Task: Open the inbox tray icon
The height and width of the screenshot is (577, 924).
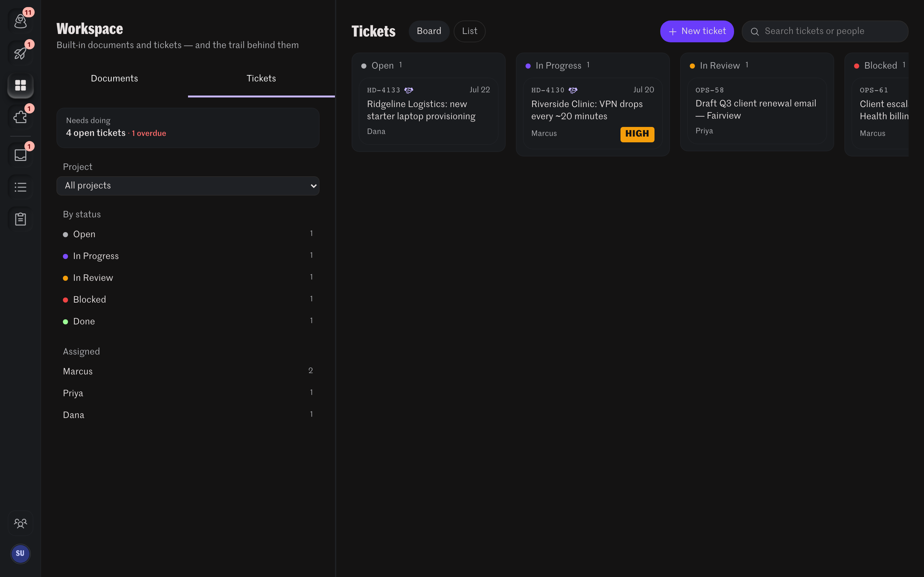Action: 20,155
